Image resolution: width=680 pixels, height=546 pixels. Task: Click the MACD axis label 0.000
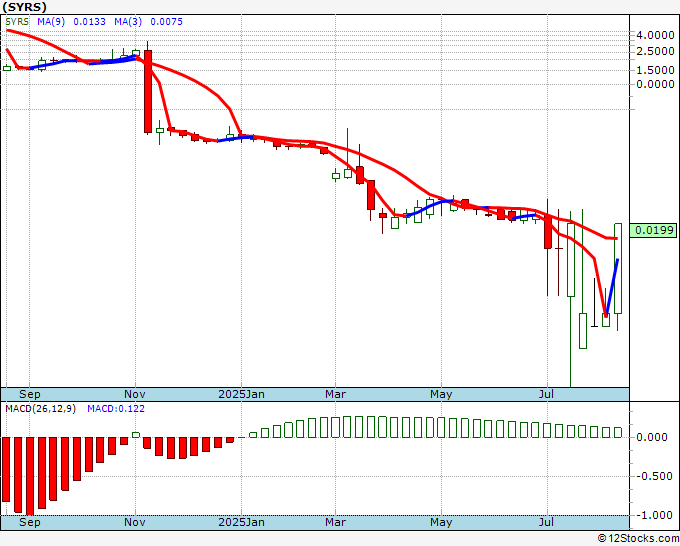(651, 437)
